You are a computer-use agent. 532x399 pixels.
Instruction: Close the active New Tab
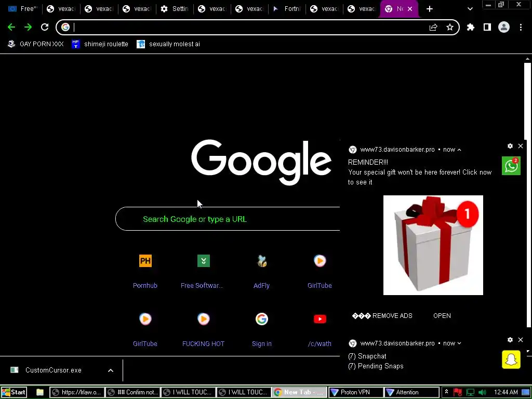[x=410, y=9]
